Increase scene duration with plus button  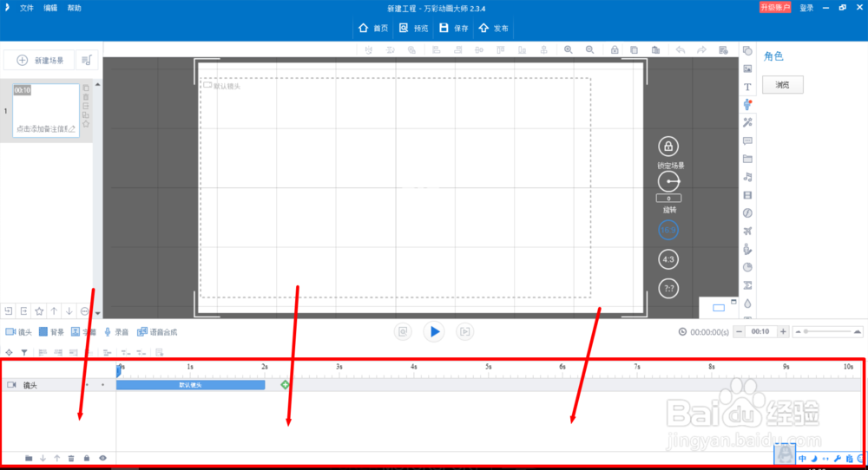click(x=783, y=332)
